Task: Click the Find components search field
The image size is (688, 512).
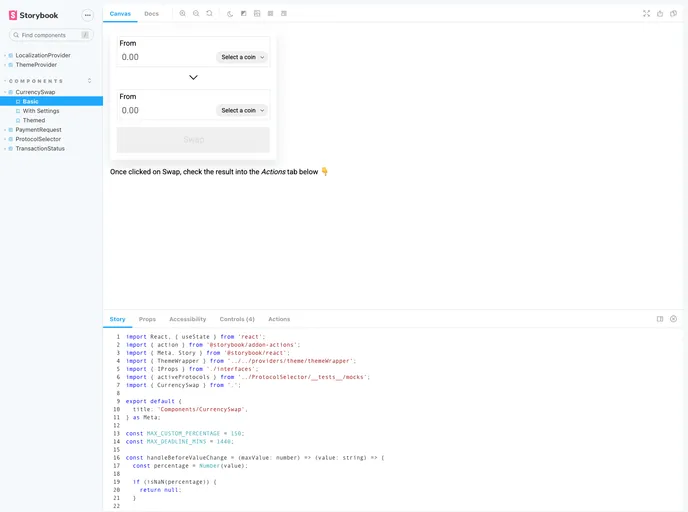Action: click(51, 35)
